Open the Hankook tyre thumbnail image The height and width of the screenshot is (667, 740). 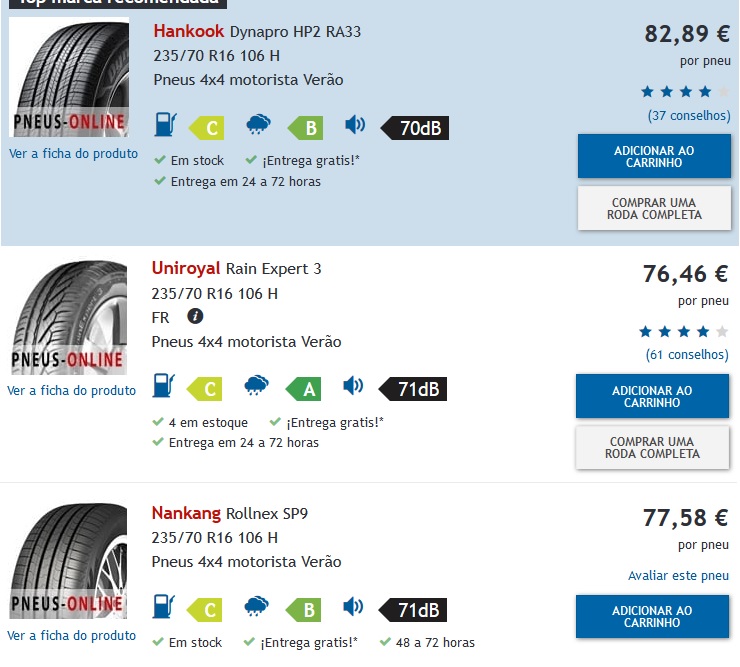69,77
